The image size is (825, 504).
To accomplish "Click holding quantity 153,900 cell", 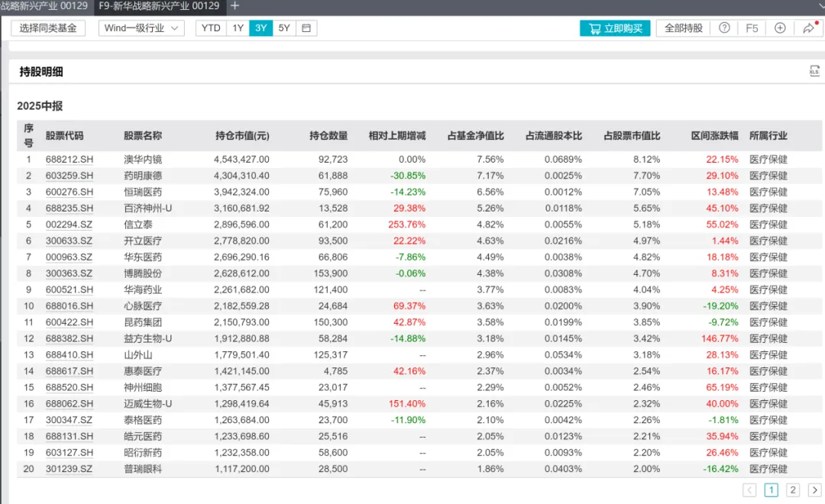I will (330, 273).
